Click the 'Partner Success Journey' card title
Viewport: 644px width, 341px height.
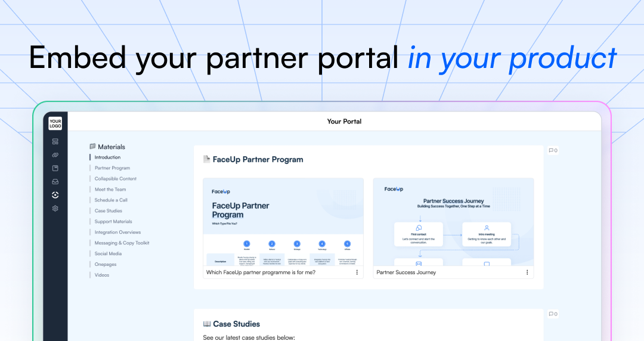[406, 272]
